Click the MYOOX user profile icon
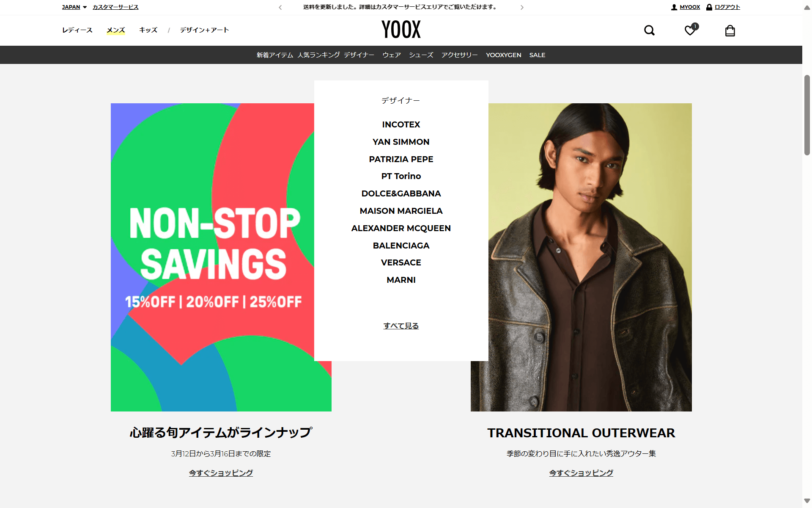 click(x=674, y=7)
